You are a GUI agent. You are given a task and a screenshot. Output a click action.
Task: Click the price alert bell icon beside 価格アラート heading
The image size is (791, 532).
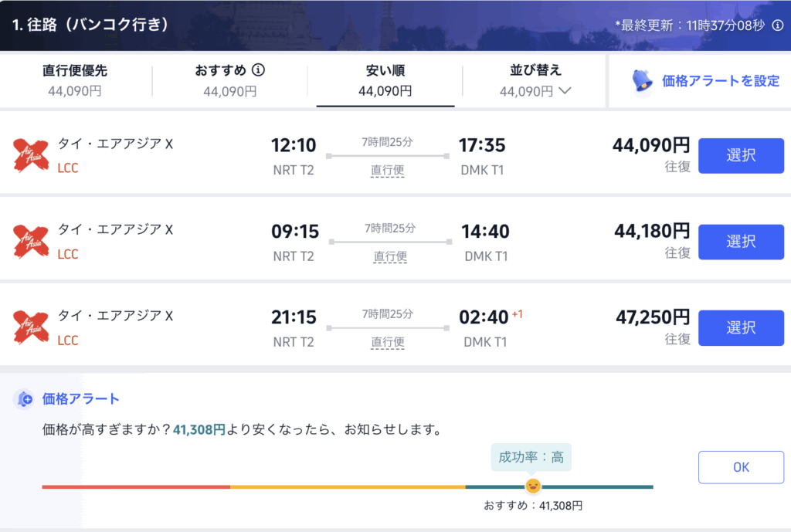point(25,399)
